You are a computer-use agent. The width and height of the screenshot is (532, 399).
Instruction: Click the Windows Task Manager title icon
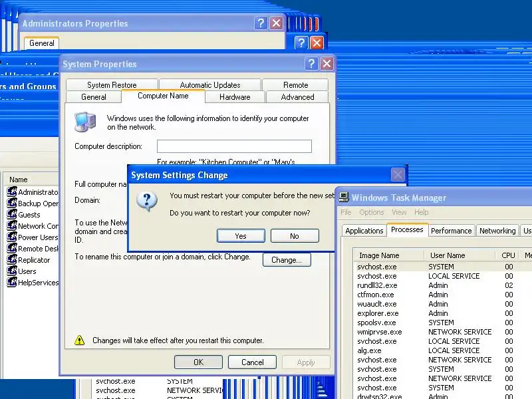tap(344, 197)
